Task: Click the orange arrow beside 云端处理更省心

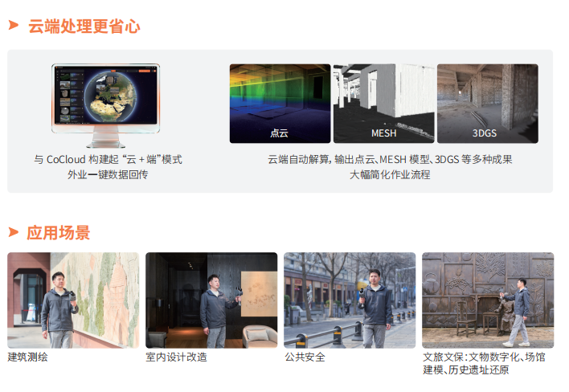Action: (x=14, y=25)
